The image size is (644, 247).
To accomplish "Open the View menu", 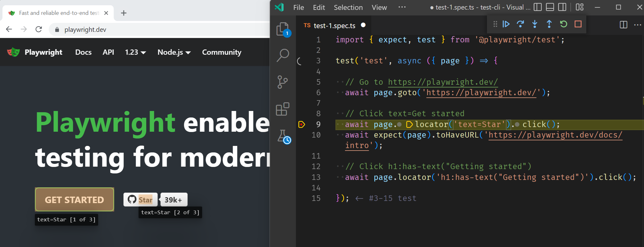I will (379, 7).
